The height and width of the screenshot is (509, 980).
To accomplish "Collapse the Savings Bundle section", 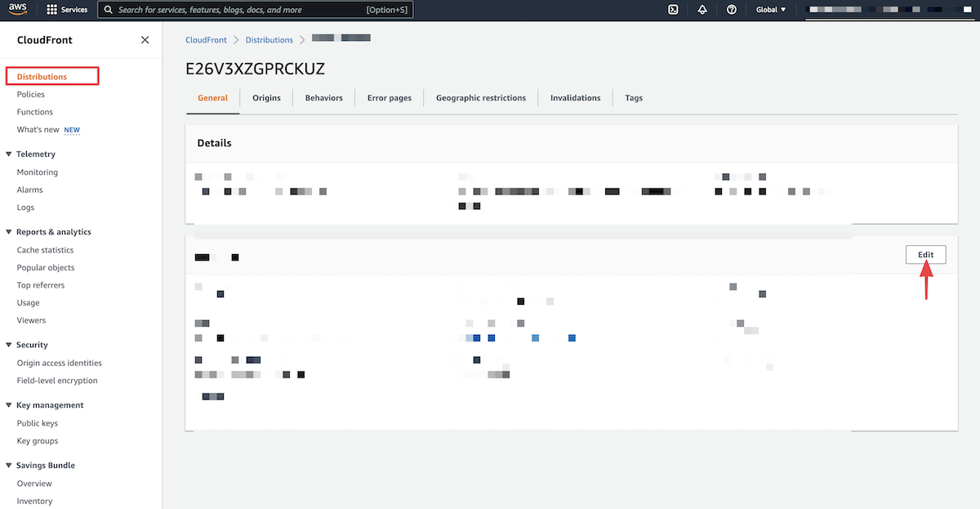I will pos(8,466).
